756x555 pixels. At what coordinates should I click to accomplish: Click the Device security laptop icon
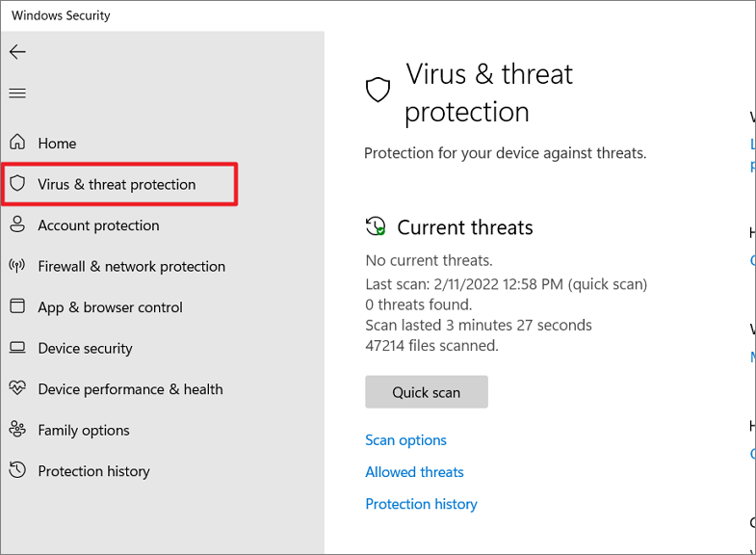[x=17, y=348]
